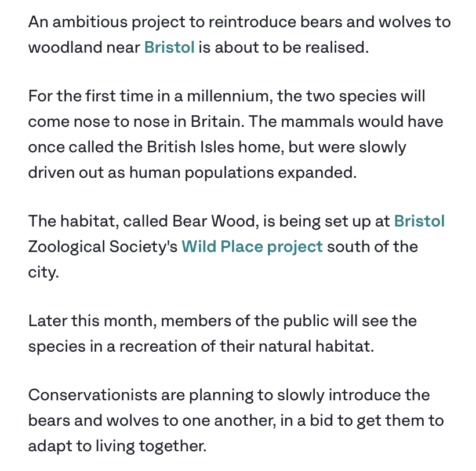Click the phrase 'Bear Wood' in the text
Viewport: 476px width, 471px height.
[x=216, y=221]
